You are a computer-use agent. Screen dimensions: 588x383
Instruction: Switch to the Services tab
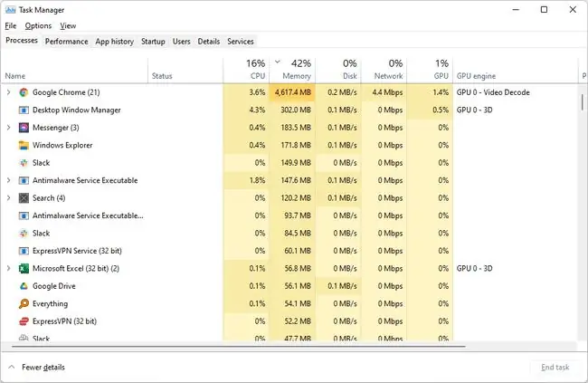[241, 42]
